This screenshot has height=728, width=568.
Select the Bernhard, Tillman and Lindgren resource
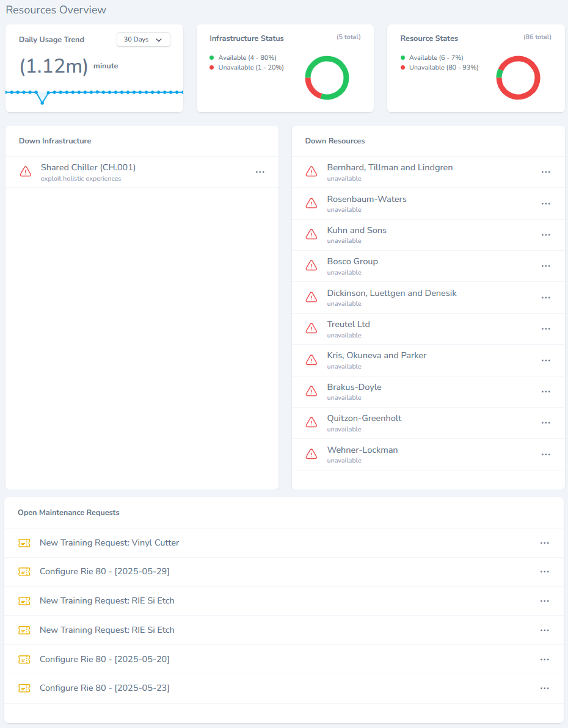pyautogui.click(x=390, y=168)
